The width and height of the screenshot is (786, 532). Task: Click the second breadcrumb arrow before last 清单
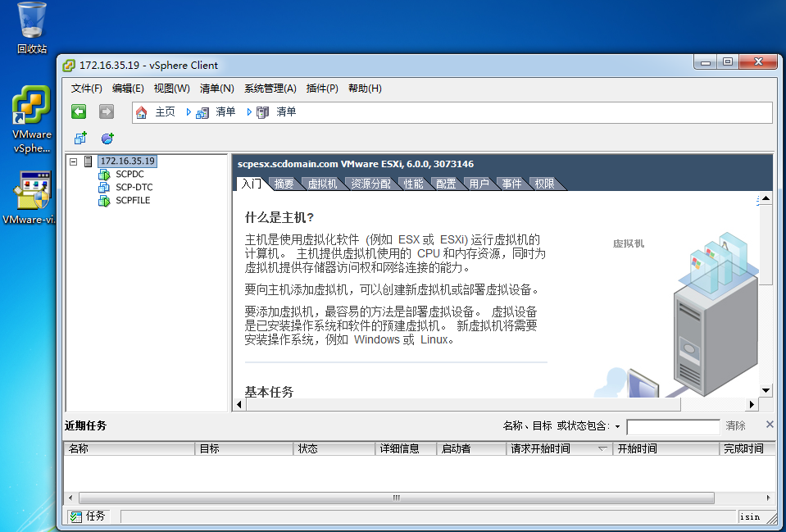click(x=248, y=111)
